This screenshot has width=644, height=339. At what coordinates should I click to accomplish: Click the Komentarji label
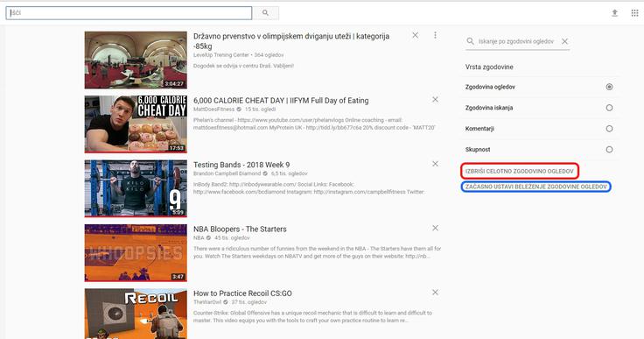coord(479,129)
